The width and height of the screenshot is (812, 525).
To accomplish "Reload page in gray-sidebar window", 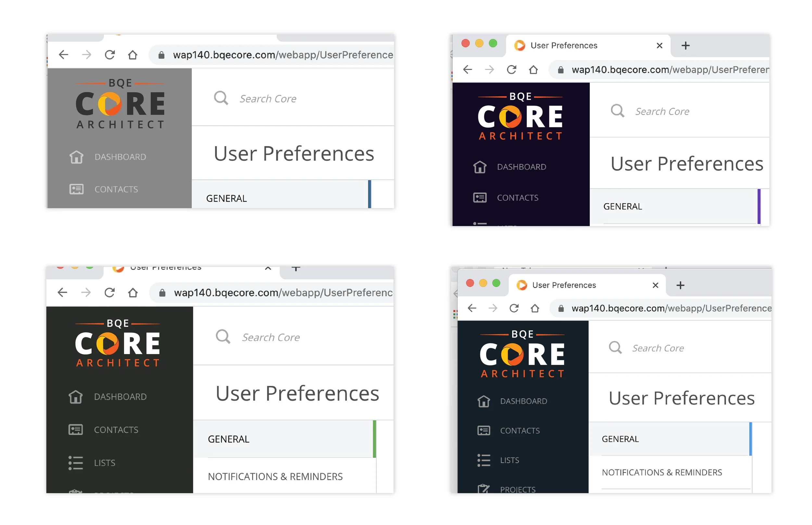I will pyautogui.click(x=109, y=55).
